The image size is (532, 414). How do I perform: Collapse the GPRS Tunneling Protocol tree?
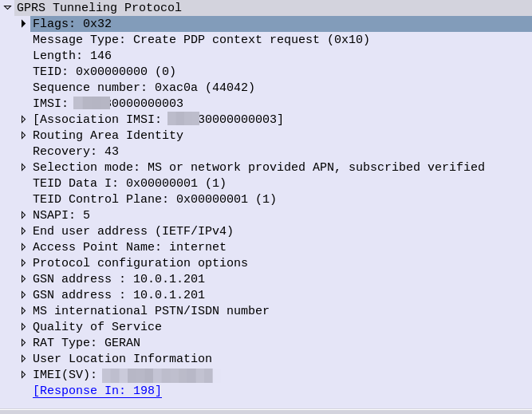pos(8,8)
